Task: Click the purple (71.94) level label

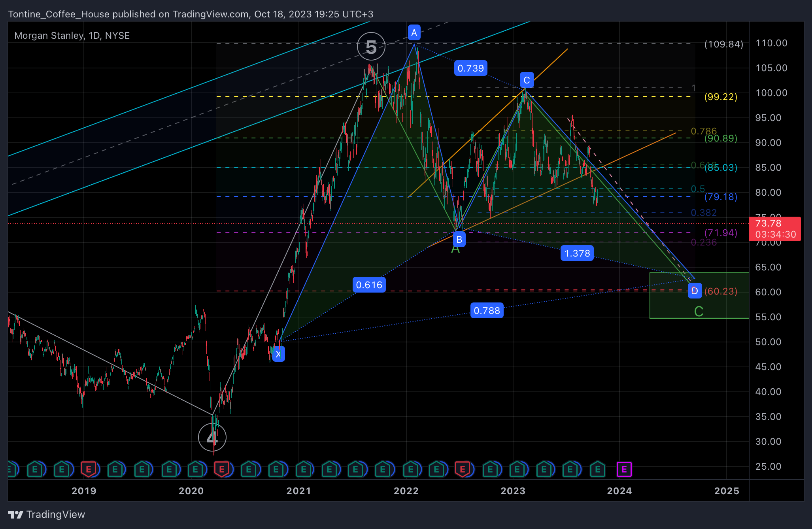Action: pos(721,233)
